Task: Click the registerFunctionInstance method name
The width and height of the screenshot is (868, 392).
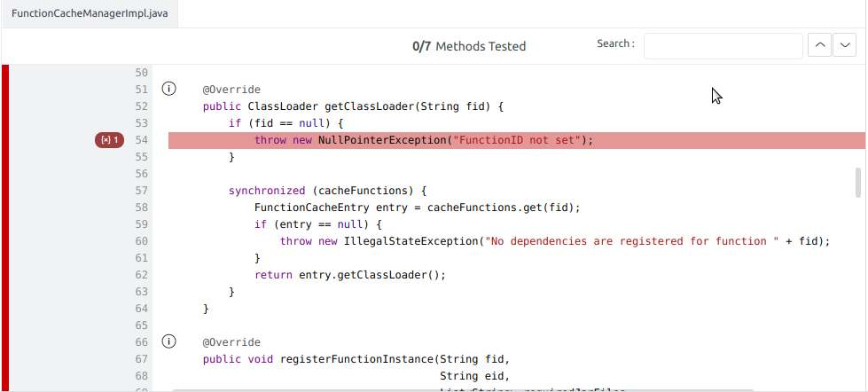Action: coord(356,359)
